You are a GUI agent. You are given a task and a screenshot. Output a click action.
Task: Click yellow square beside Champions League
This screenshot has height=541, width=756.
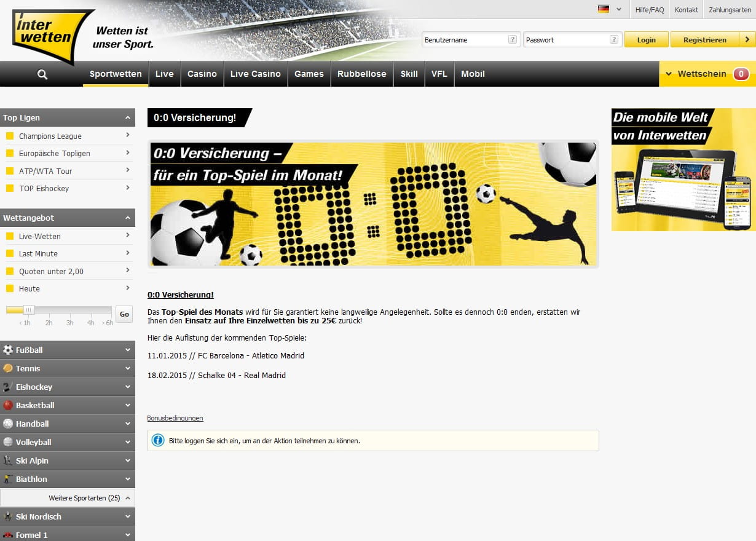10,136
